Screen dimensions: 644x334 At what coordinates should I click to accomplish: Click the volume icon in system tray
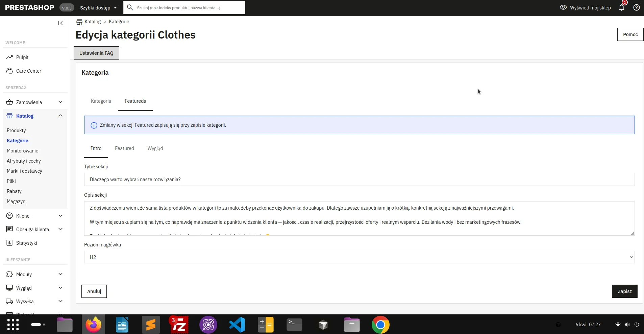pos(627,325)
